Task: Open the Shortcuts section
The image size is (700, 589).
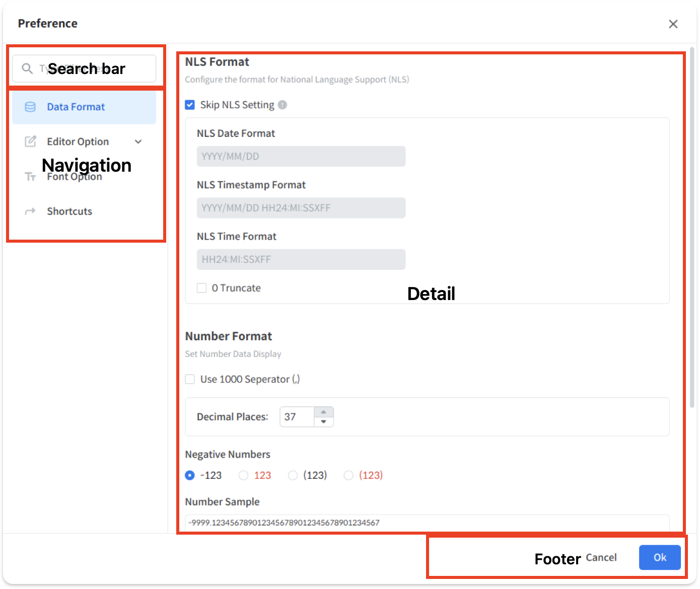Action: click(69, 211)
